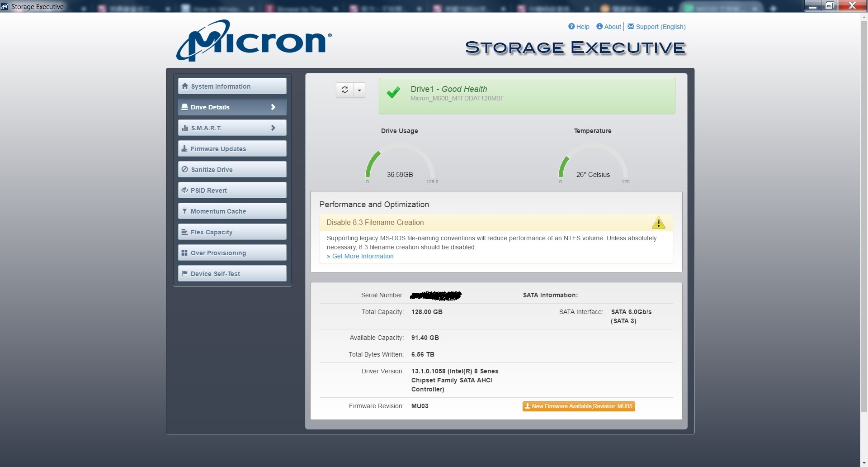
Task: Click the Drive Usage gauge
Action: [400, 163]
